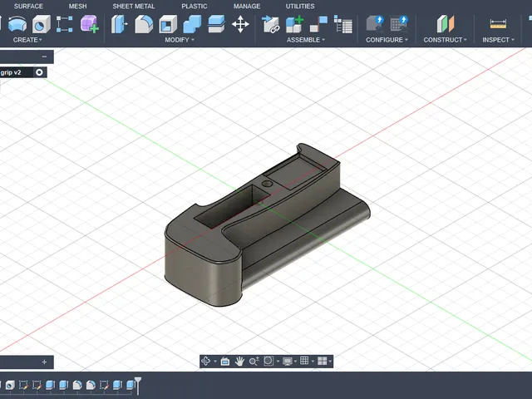The width and height of the screenshot is (532, 399).
Task: Expand the comments panel with plus button
Action: click(x=44, y=362)
